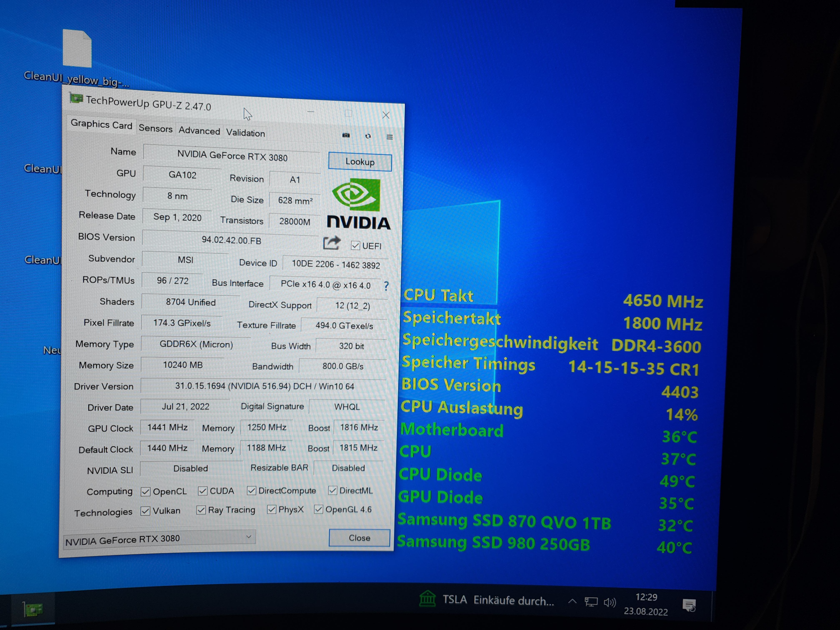Image resolution: width=840 pixels, height=630 pixels.
Task: Click the WHQL Digital Signature value
Action: 347,407
